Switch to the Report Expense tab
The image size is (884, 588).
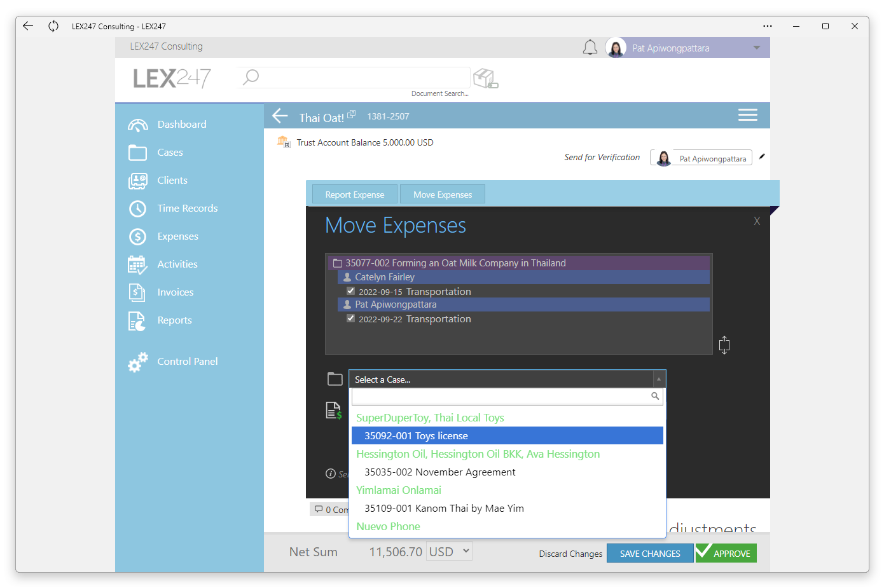355,195
